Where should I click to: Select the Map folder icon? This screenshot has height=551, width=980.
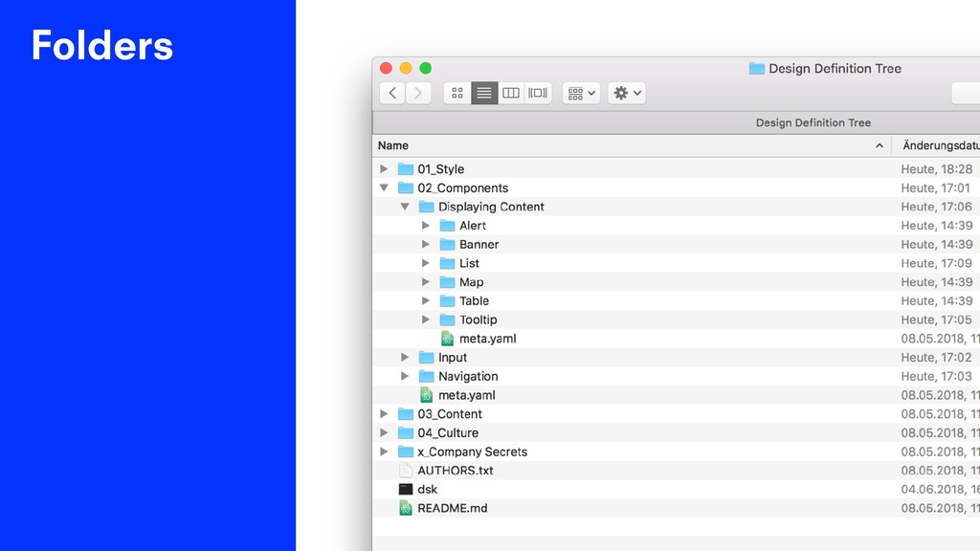click(x=448, y=282)
